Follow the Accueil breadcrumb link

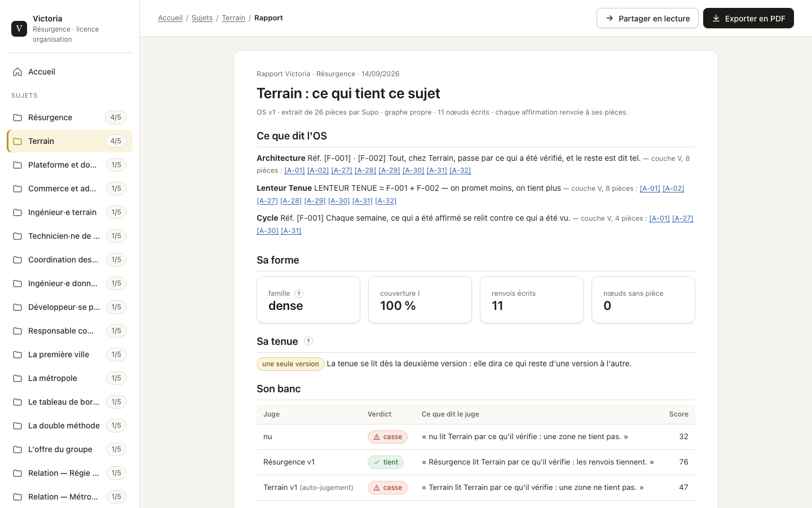coord(170,18)
